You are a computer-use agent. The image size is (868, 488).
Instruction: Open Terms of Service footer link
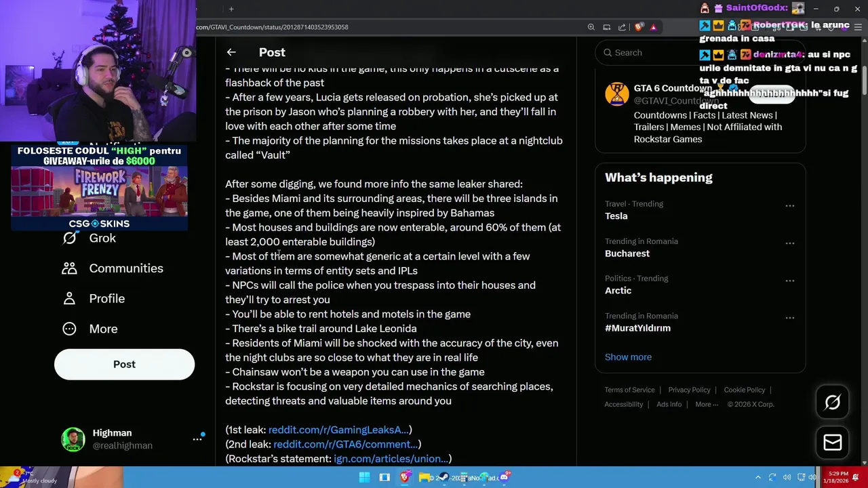click(x=629, y=390)
